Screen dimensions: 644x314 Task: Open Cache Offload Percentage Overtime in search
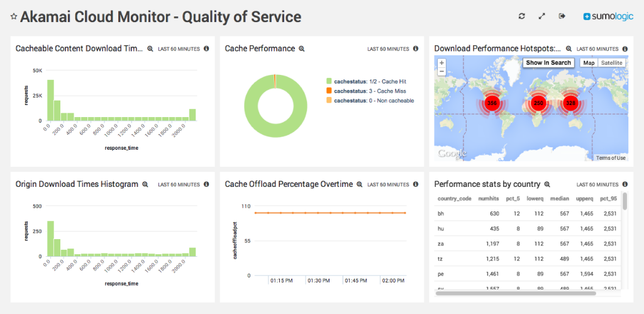point(359,184)
